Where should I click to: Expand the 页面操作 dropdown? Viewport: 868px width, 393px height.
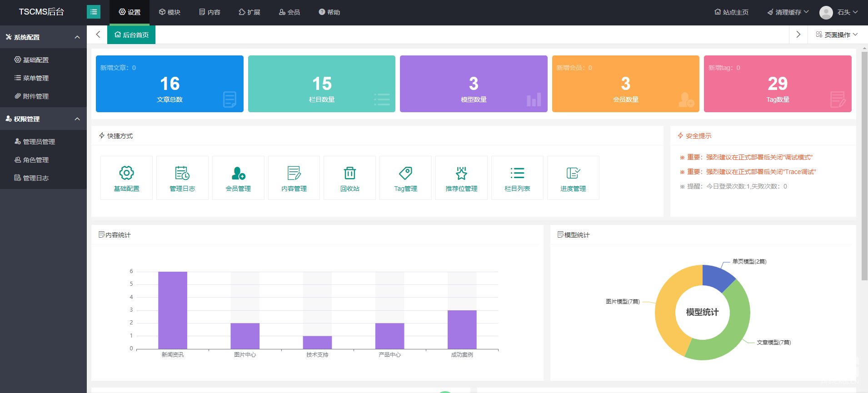tap(837, 35)
